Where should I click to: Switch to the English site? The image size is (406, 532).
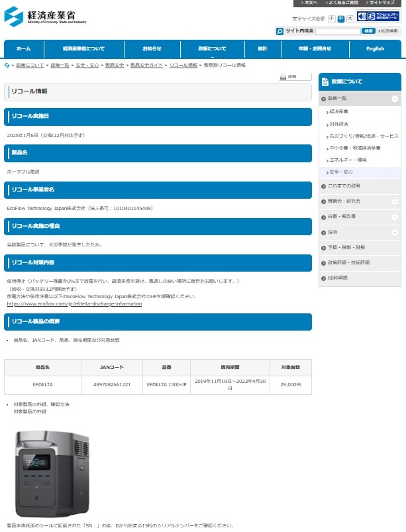[x=375, y=49]
